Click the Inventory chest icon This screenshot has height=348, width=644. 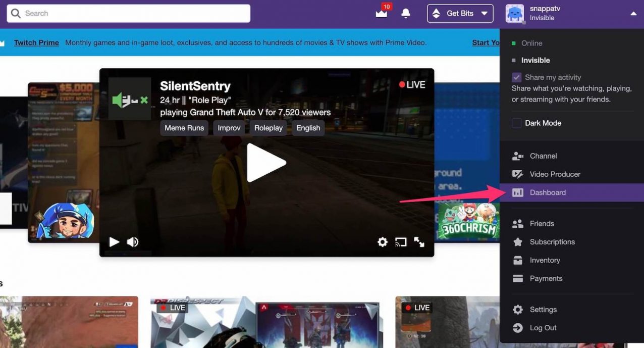point(518,260)
